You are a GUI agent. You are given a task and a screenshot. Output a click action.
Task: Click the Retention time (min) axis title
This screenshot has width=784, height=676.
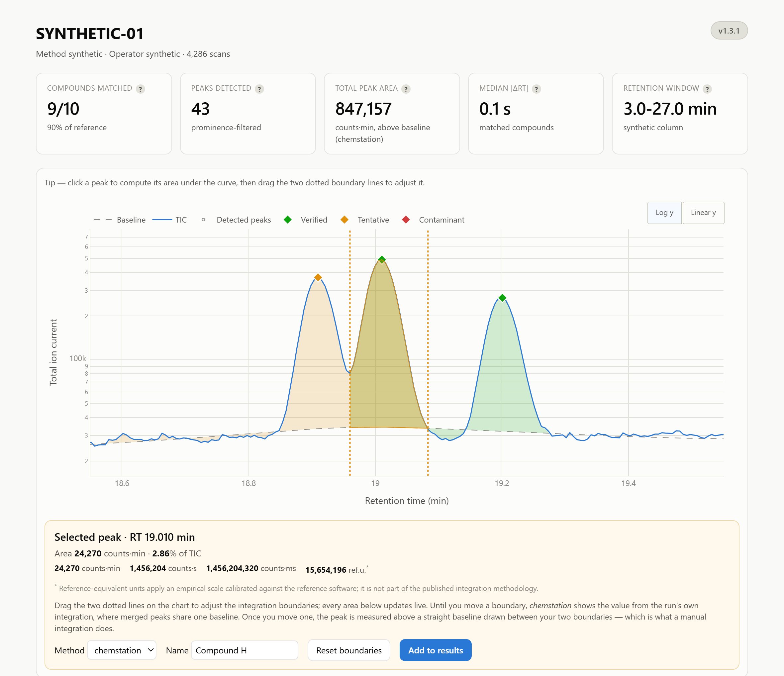(407, 501)
